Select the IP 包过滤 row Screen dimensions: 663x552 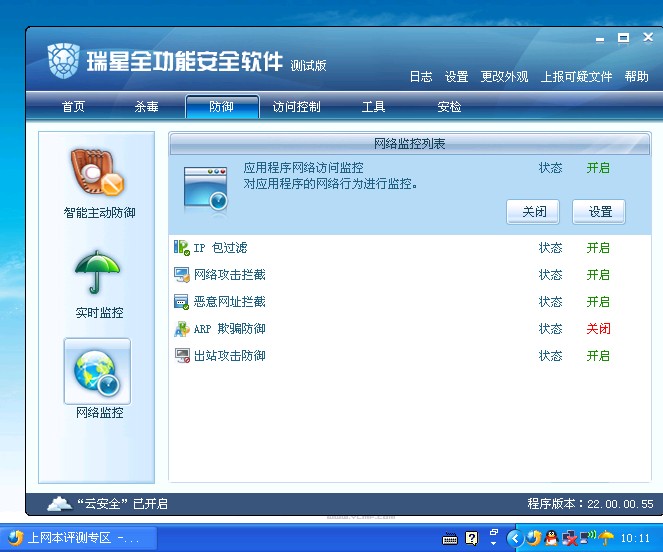pyautogui.click(x=410, y=247)
